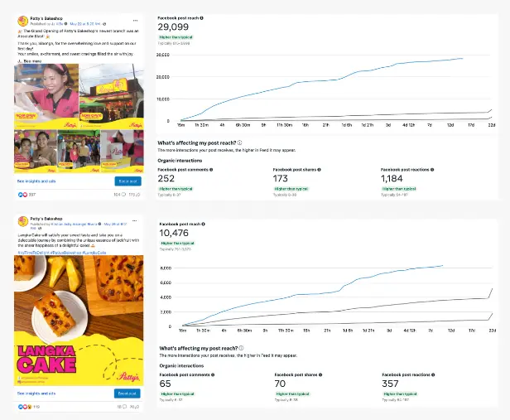Click info icon beside 252 post comments label
510x420 pixels.
point(211,169)
